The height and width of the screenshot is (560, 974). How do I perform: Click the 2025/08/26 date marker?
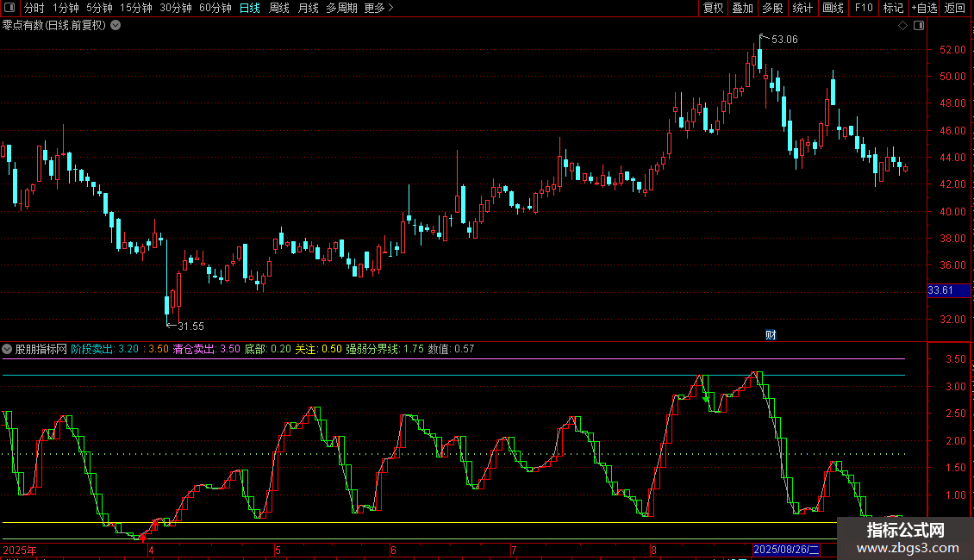[786, 550]
